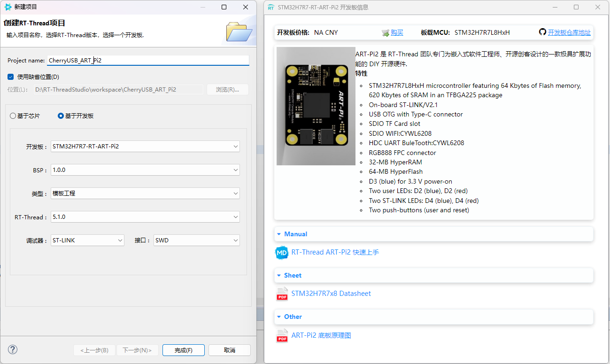Click the 'RGB888 FPC connector' line
The width and height of the screenshot is (610, 364).
(x=402, y=153)
